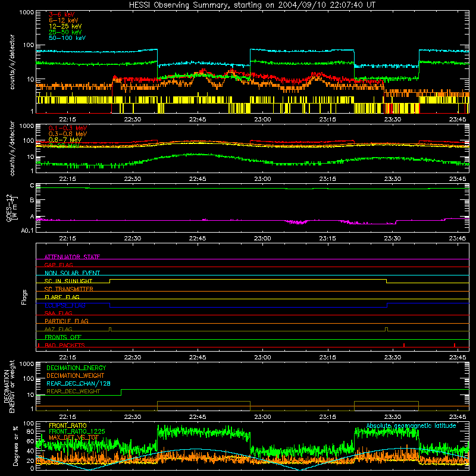Click the 22:45 tick label under the GOES panel
The width and height of the screenshot is (476, 476).
[198, 238]
